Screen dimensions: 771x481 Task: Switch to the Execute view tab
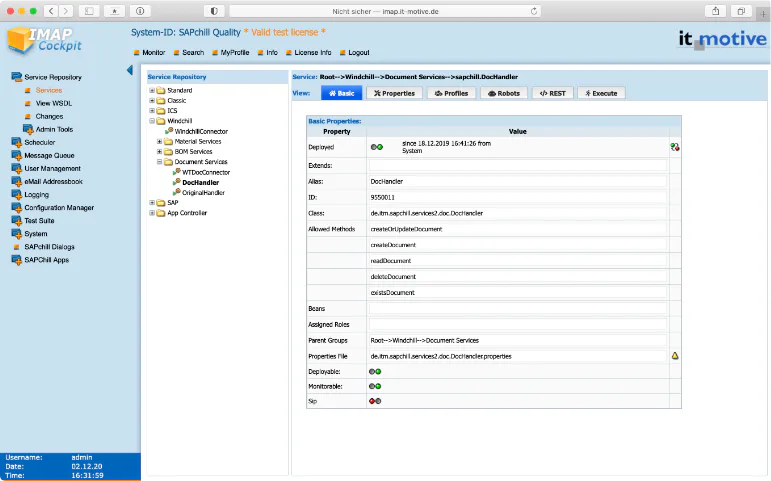tap(601, 93)
